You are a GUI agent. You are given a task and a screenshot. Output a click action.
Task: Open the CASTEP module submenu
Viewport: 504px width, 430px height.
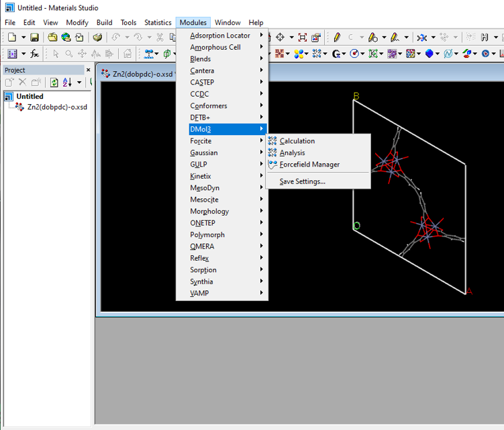point(202,83)
